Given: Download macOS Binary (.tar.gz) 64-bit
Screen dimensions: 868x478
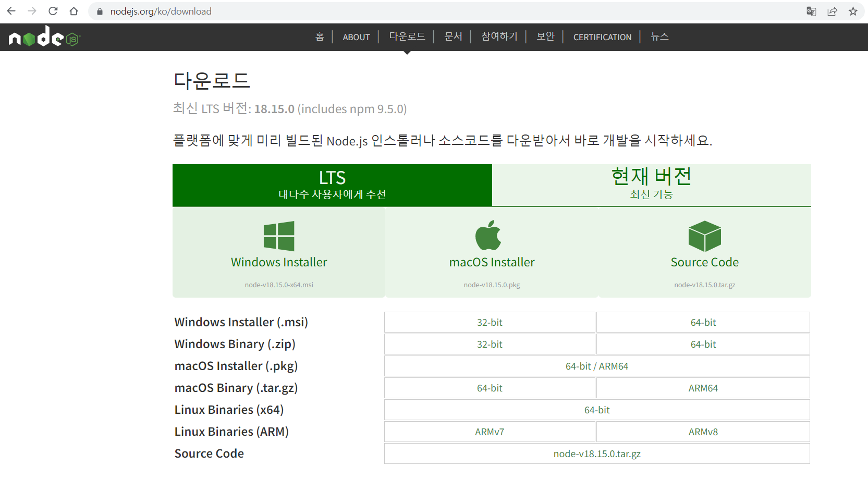Looking at the screenshot, I should click(x=490, y=388).
